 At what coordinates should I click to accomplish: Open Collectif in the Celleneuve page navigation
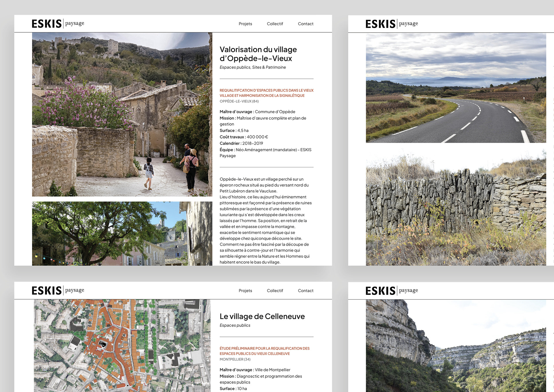click(x=275, y=291)
